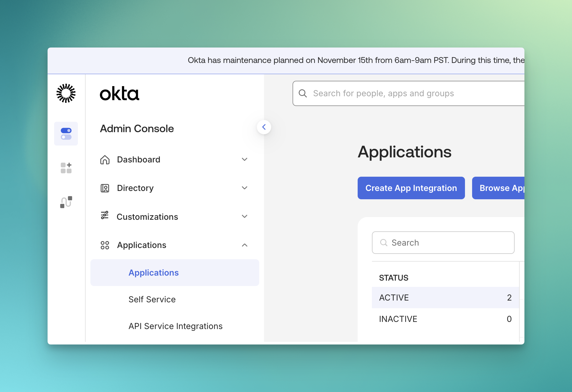Click the home icon beside Dashboard

coord(105,159)
